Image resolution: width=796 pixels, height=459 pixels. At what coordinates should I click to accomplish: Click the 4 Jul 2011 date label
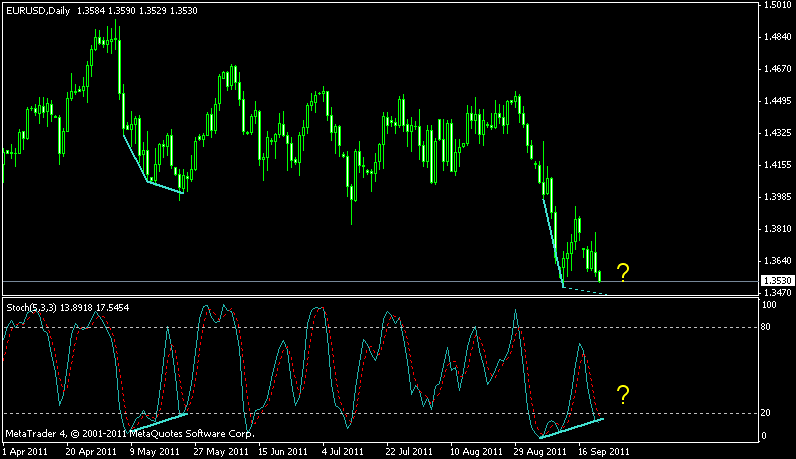coord(344,451)
